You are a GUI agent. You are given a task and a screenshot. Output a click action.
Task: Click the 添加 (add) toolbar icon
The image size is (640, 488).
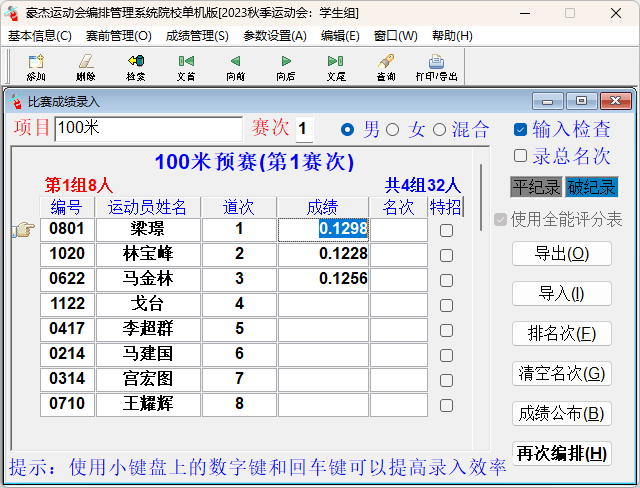pyautogui.click(x=36, y=67)
